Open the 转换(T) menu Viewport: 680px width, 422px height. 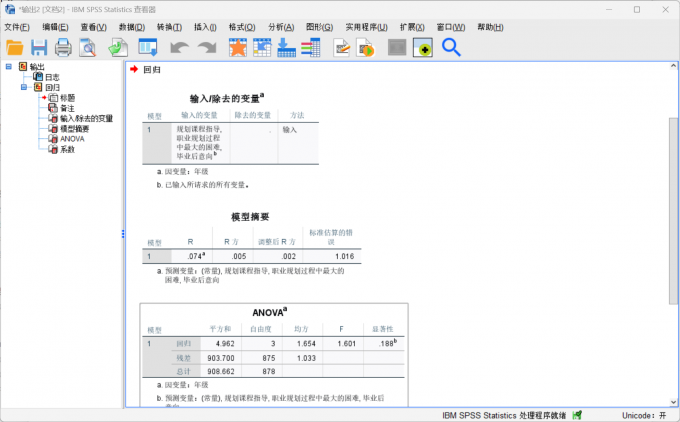[x=169, y=27]
